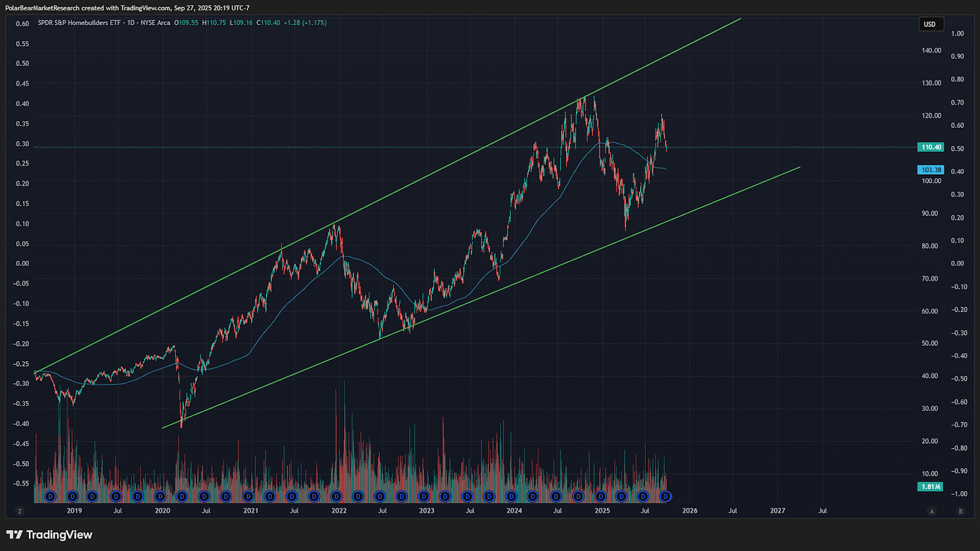Click the 2022 label on the time axis
This screenshot has height=551, width=980.
coord(339,511)
